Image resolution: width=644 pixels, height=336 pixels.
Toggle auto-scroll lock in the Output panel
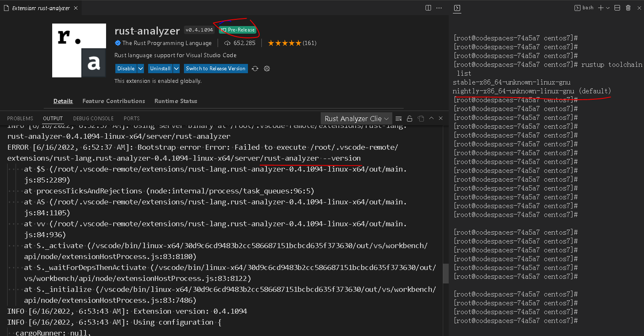click(x=409, y=118)
